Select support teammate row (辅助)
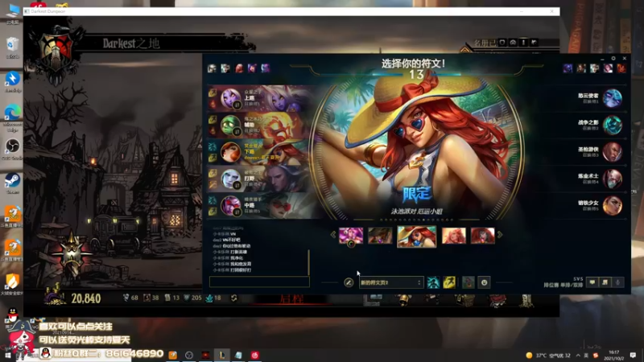Screen dimensions: 644x362 (x=259, y=125)
